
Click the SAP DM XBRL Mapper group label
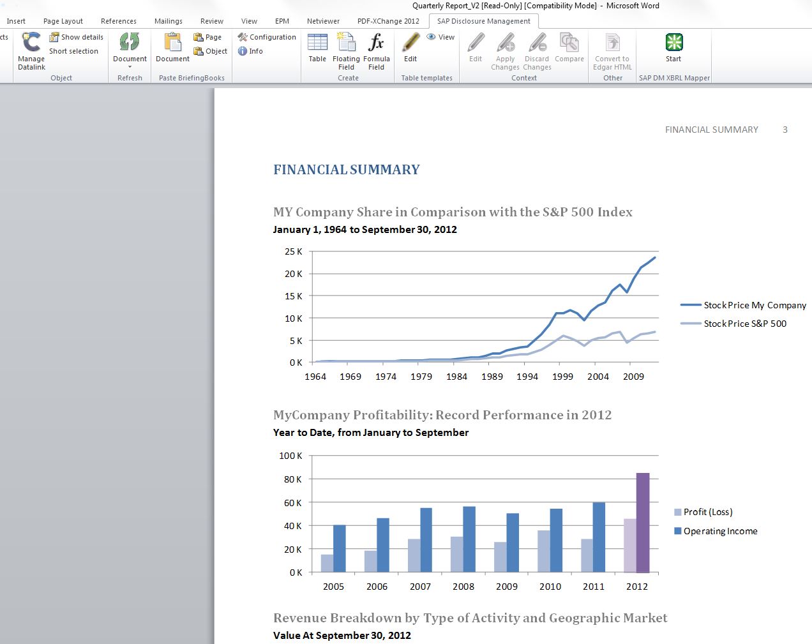[674, 78]
